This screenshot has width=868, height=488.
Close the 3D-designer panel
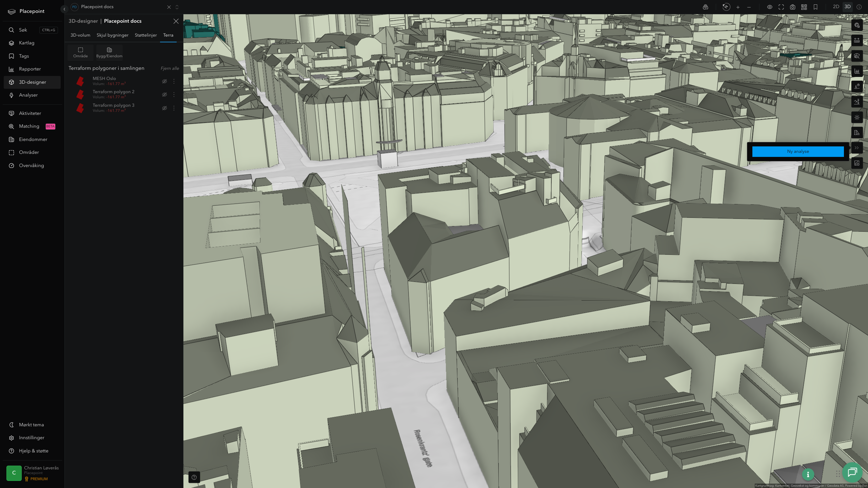(176, 21)
